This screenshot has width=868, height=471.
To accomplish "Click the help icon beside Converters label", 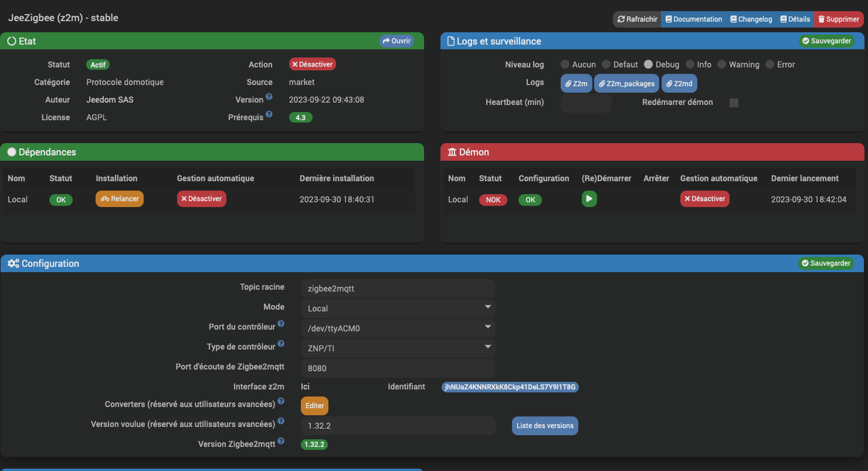I will (281, 401).
